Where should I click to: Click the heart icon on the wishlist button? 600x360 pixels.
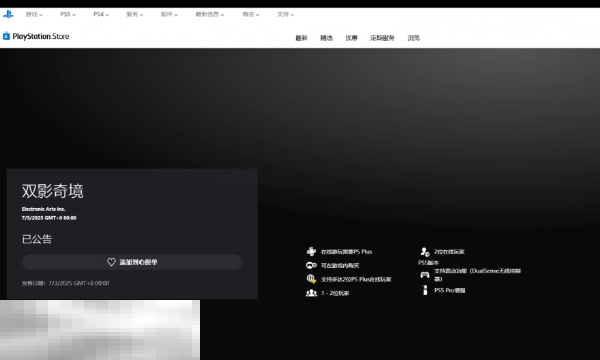coord(111,262)
